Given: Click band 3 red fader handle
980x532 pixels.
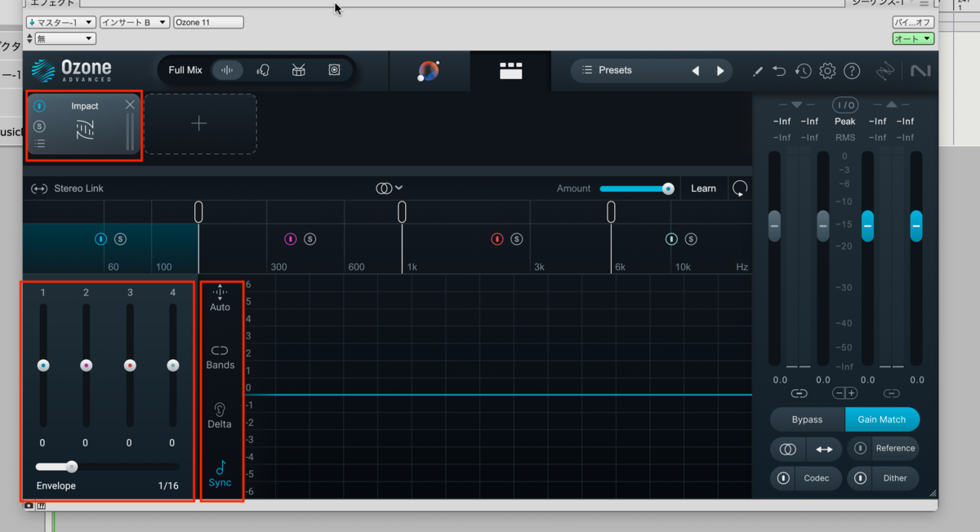Looking at the screenshot, I should coord(130,366).
